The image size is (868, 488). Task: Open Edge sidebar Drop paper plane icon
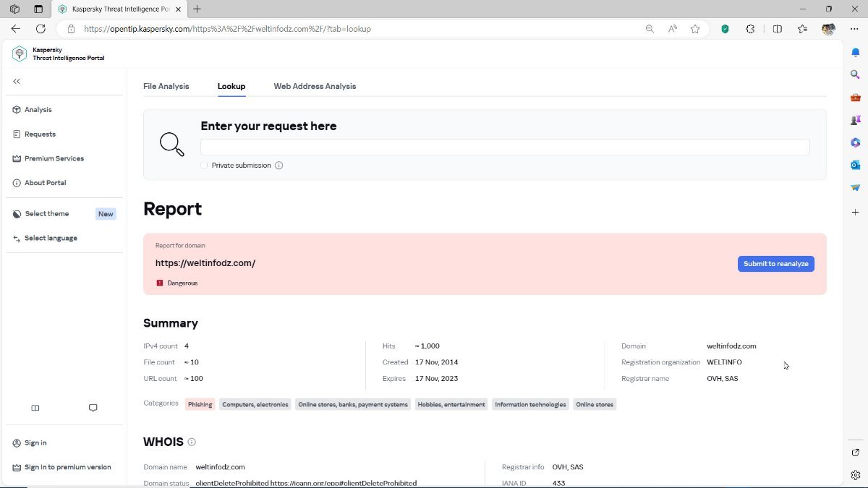click(855, 188)
